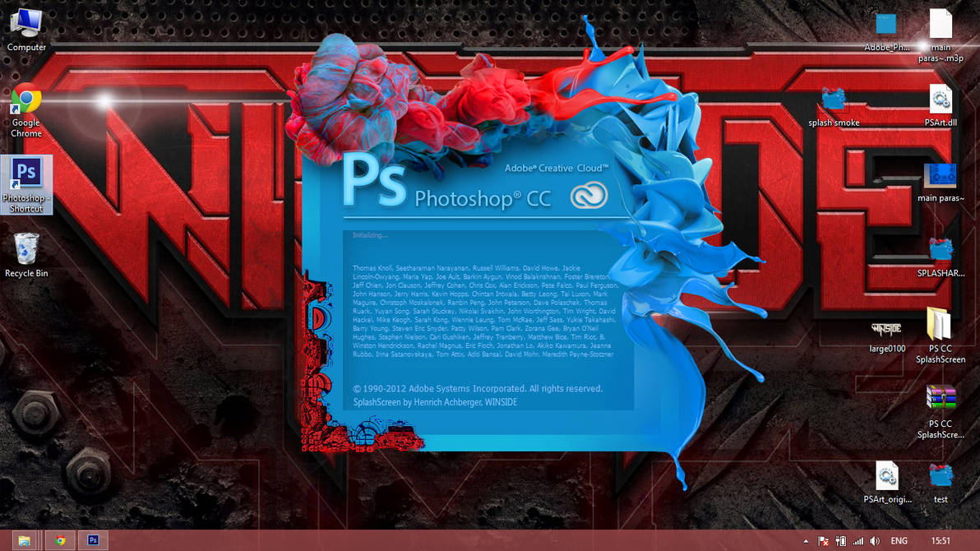Screen dimensions: 980x551
Task: Open Action Center via the tray flag icon
Action: (821, 540)
